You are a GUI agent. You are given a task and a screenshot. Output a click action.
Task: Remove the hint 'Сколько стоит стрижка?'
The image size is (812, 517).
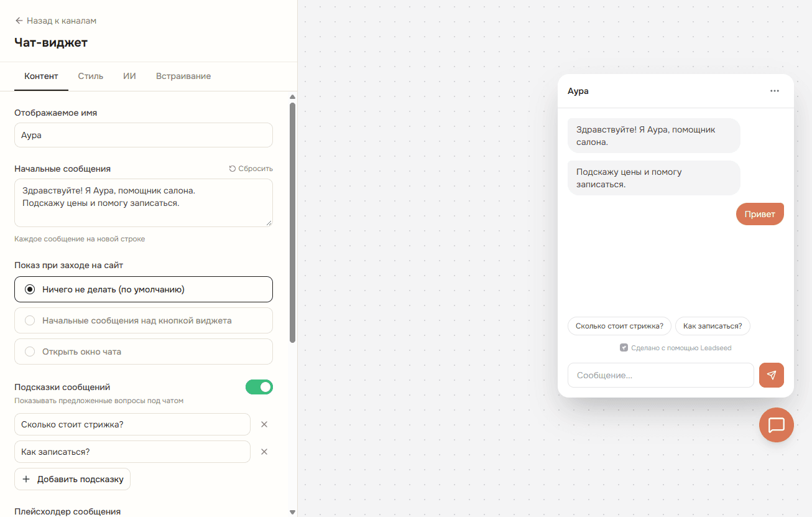[x=264, y=424]
